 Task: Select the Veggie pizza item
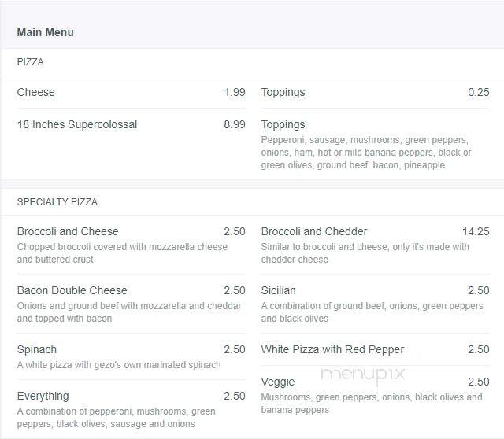376,395
